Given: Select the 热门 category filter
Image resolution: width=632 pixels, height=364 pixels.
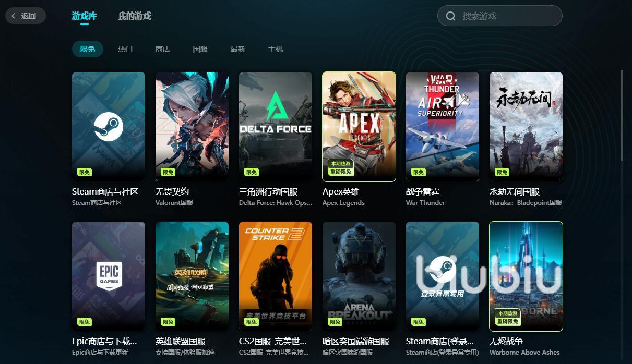Looking at the screenshot, I should point(125,49).
